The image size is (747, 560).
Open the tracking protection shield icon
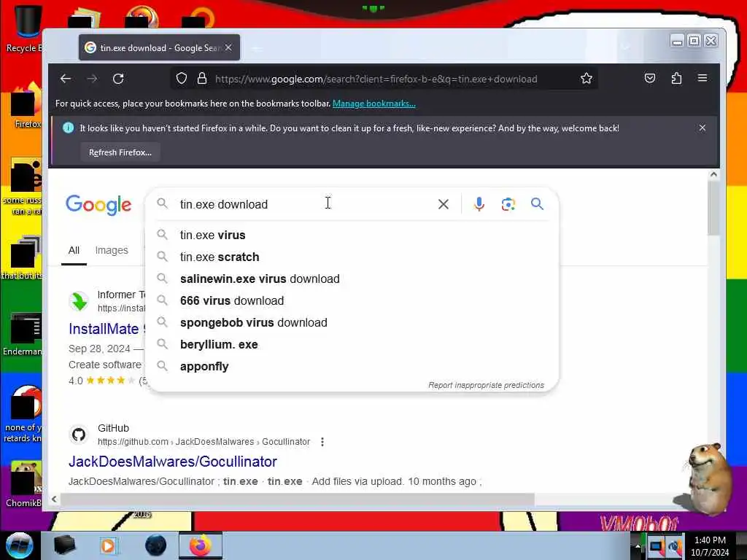point(182,78)
